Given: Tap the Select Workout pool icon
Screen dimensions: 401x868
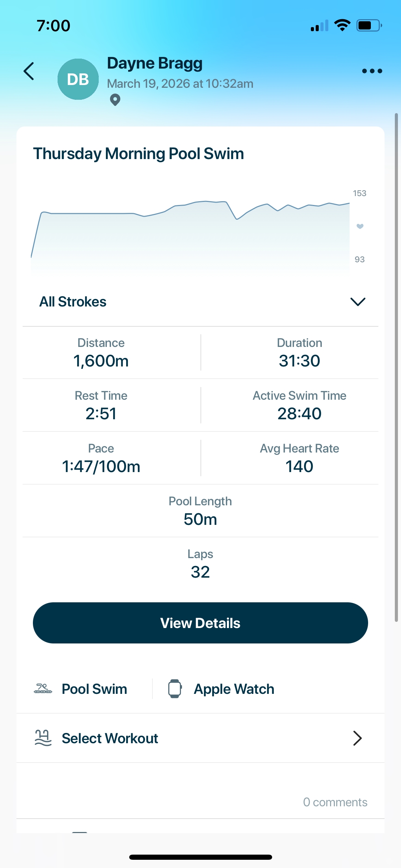Looking at the screenshot, I should [43, 738].
